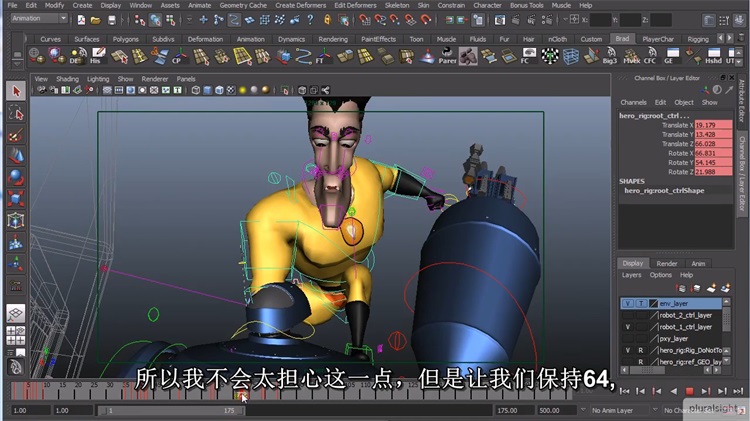This screenshot has width=750, height=421.
Task: Go to end of playback range
Action: [738, 391]
